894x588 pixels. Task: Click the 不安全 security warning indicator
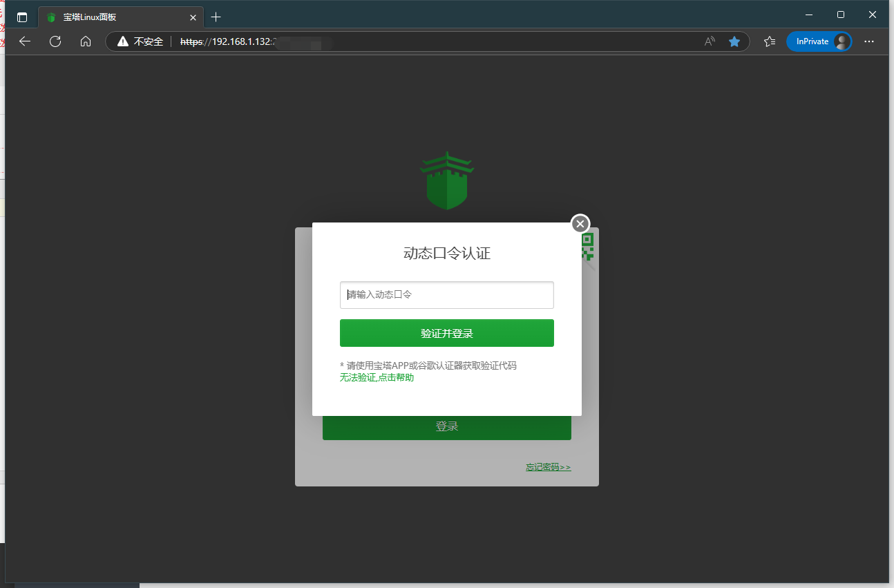click(140, 41)
